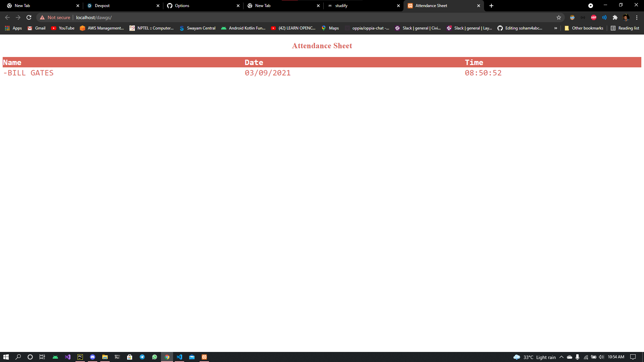Click the AdBlock Plus extension icon
The width and height of the screenshot is (644, 362).
(x=593, y=17)
